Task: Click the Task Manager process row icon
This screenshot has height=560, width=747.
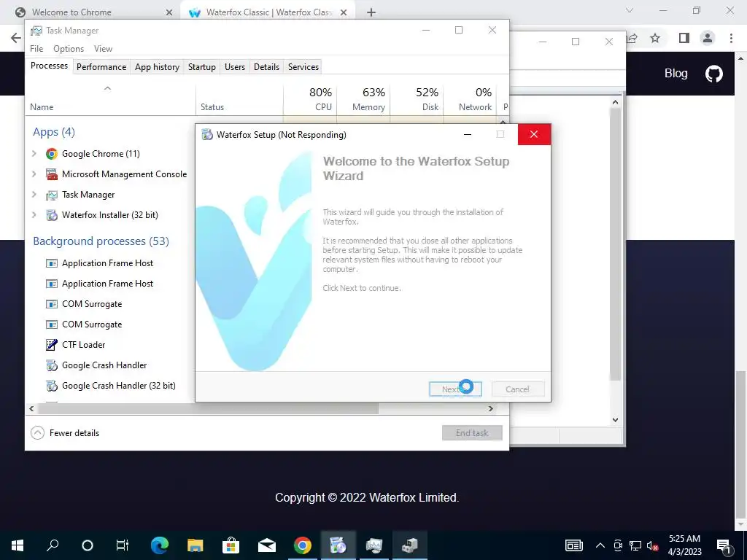Action: [x=52, y=195]
